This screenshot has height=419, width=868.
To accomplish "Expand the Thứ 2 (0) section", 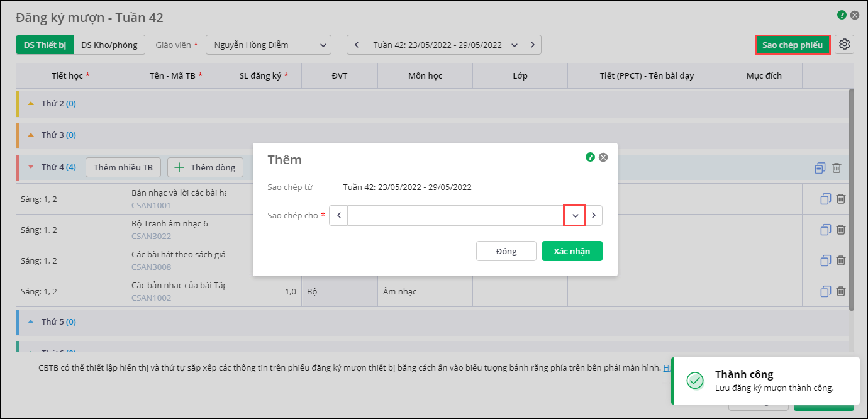I will point(31,103).
